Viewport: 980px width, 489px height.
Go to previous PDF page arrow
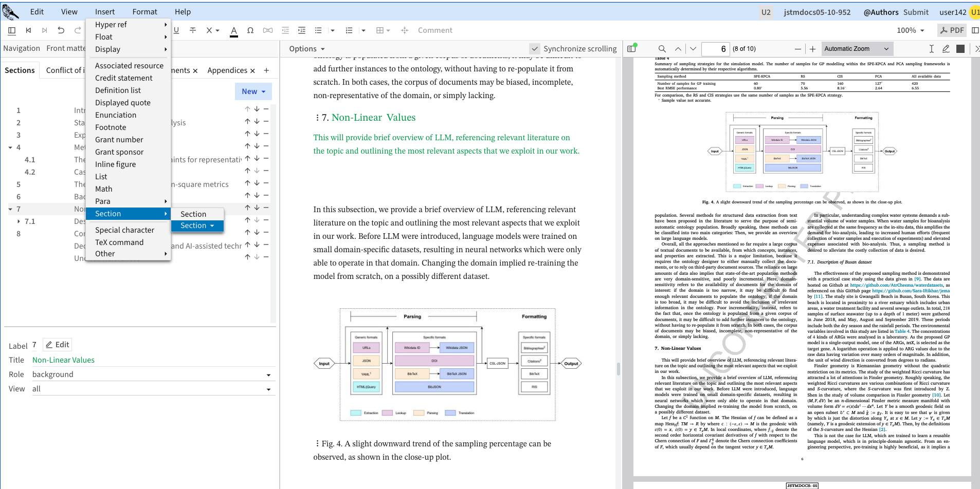[x=678, y=49]
